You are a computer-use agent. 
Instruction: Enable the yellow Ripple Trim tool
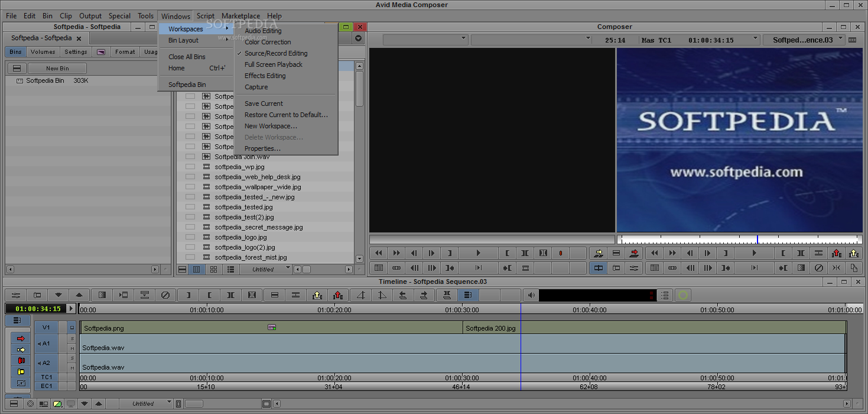point(21,371)
